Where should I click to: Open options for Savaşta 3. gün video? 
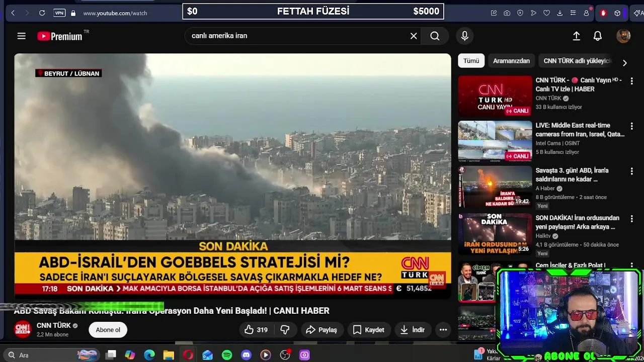631,171
